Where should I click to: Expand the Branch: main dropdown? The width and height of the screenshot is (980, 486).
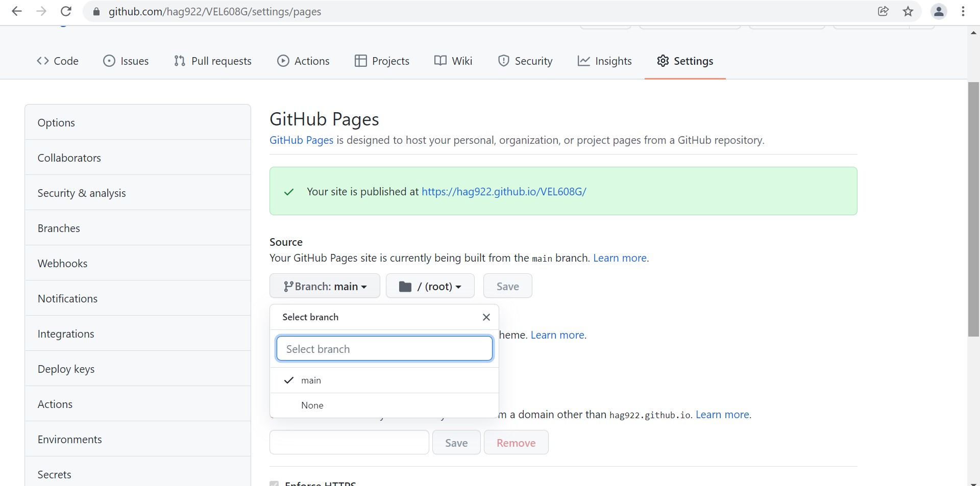pos(325,286)
